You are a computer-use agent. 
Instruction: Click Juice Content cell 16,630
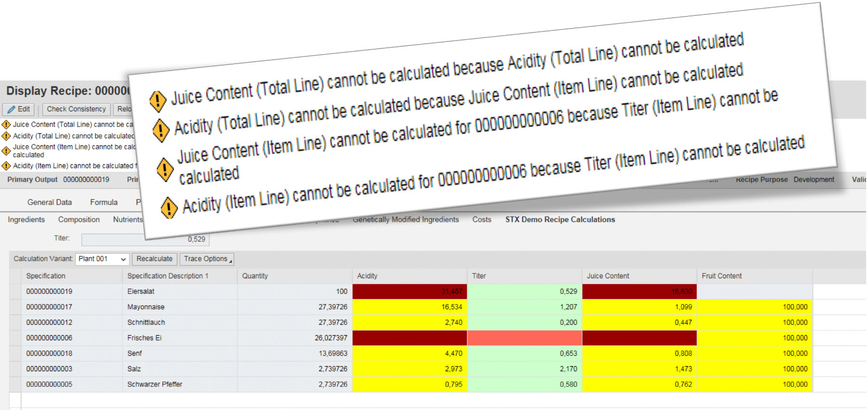click(639, 291)
